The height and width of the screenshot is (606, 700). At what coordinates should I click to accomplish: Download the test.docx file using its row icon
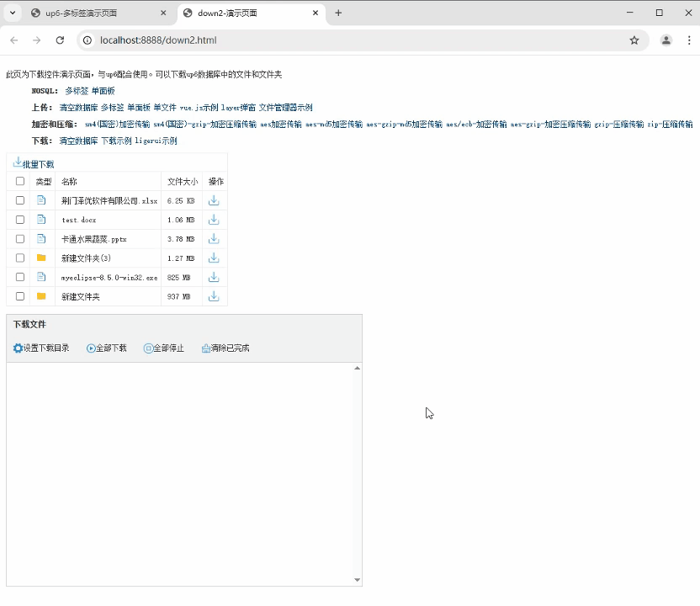[x=214, y=220]
